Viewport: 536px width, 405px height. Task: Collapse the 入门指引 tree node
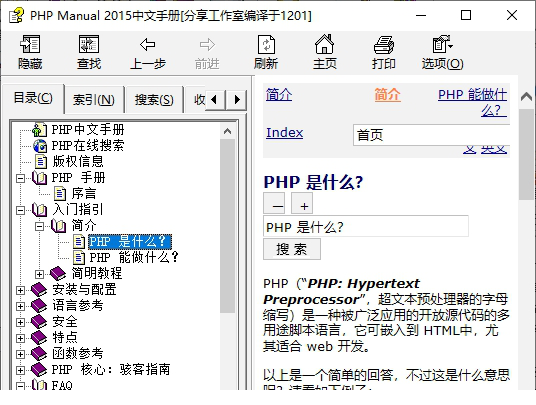coord(21,210)
